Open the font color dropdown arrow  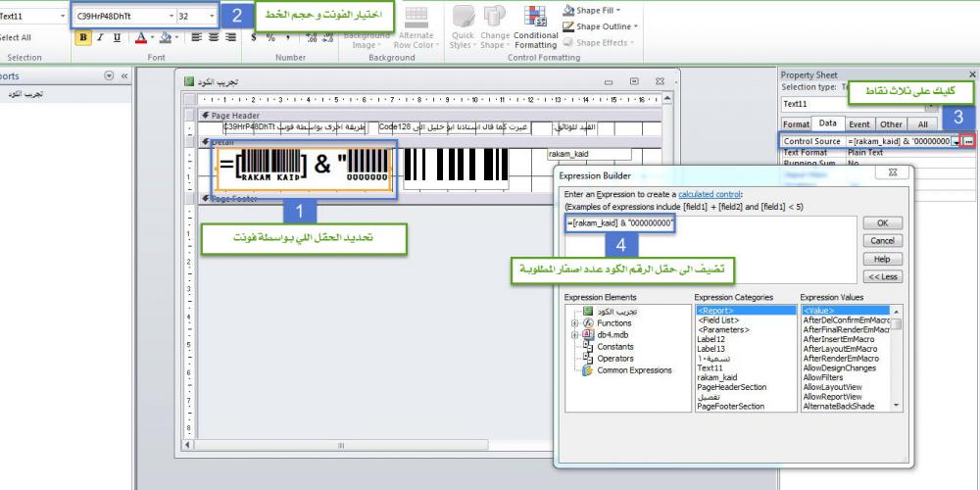click(x=152, y=38)
